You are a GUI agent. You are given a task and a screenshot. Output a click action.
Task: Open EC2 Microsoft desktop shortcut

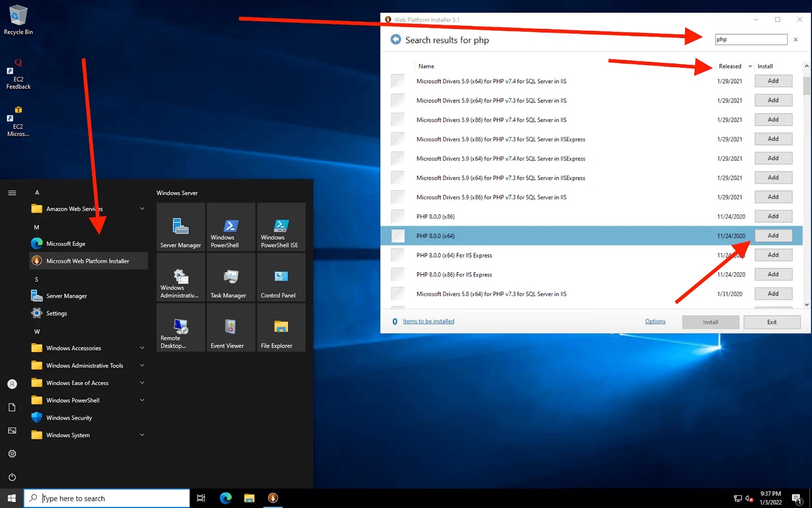coord(18,122)
